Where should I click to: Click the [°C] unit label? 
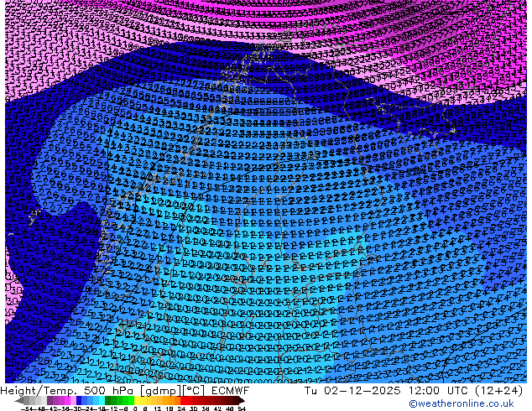pos(194,391)
